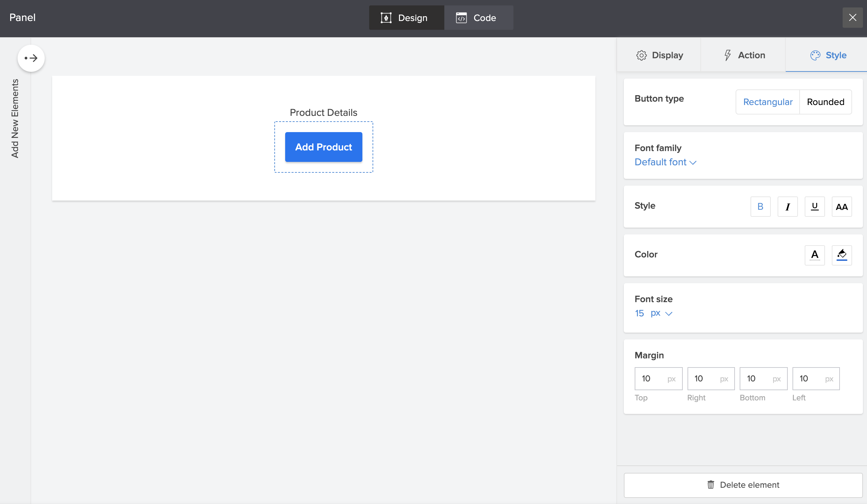Toggle uppercase AA text style

pyautogui.click(x=841, y=206)
